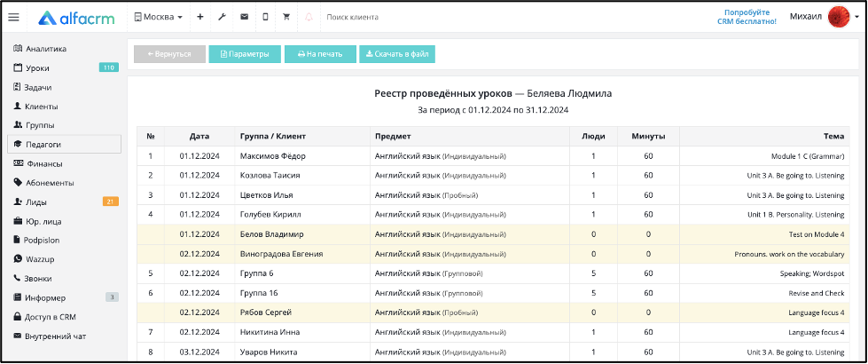Click the notifications bell icon

[309, 17]
